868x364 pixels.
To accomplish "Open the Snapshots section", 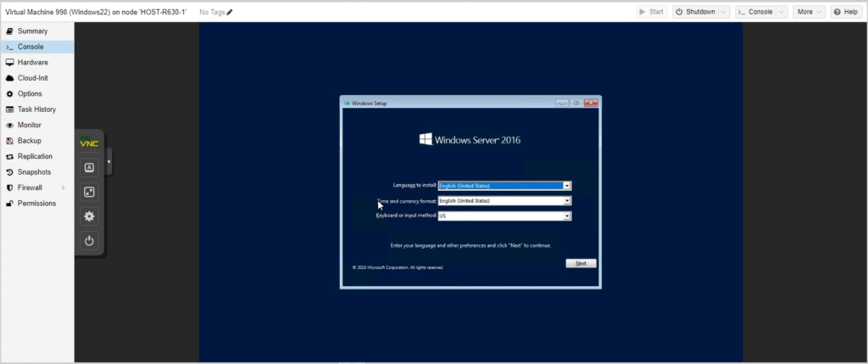I will [x=36, y=171].
